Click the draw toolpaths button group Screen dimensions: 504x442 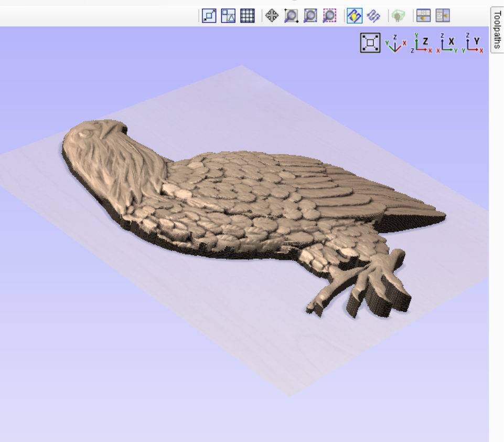pos(373,16)
